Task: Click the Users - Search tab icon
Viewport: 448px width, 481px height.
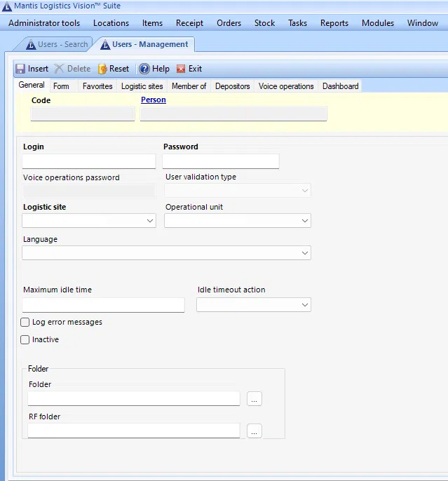Action: pos(31,45)
